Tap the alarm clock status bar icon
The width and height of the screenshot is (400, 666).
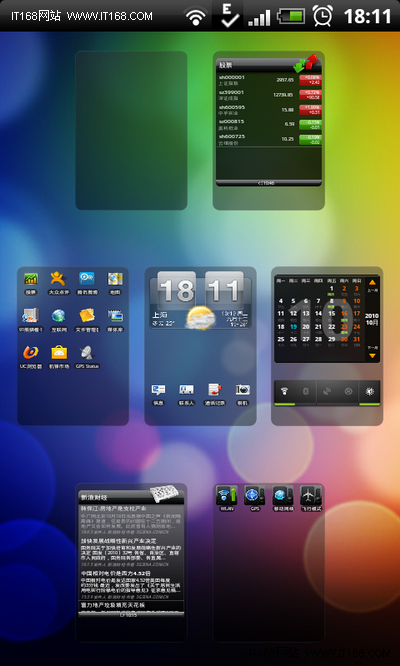(x=323, y=16)
